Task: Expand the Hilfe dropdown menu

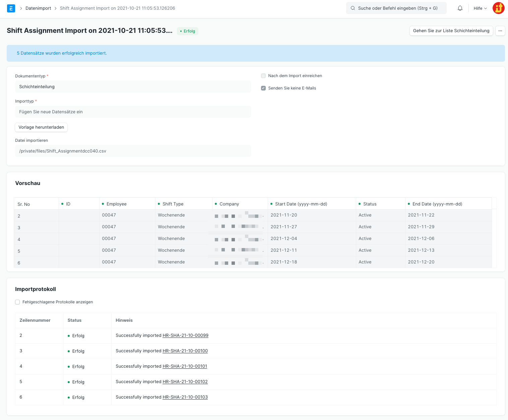Action: point(480,8)
